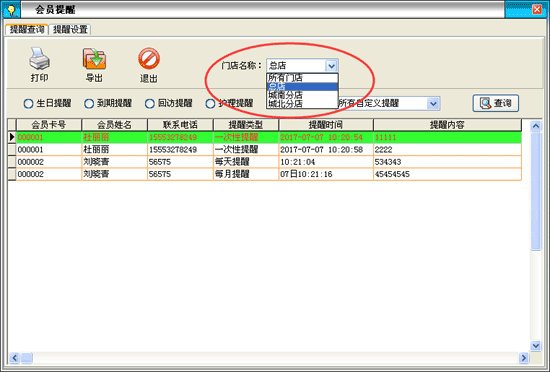Click the vertical scrollbar down arrow
This screenshot has height=372, width=550.
point(536,346)
